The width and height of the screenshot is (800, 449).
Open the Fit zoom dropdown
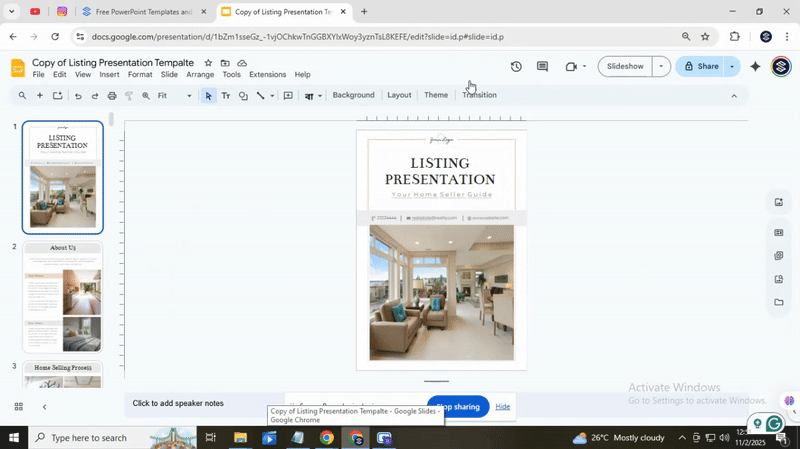pos(175,96)
